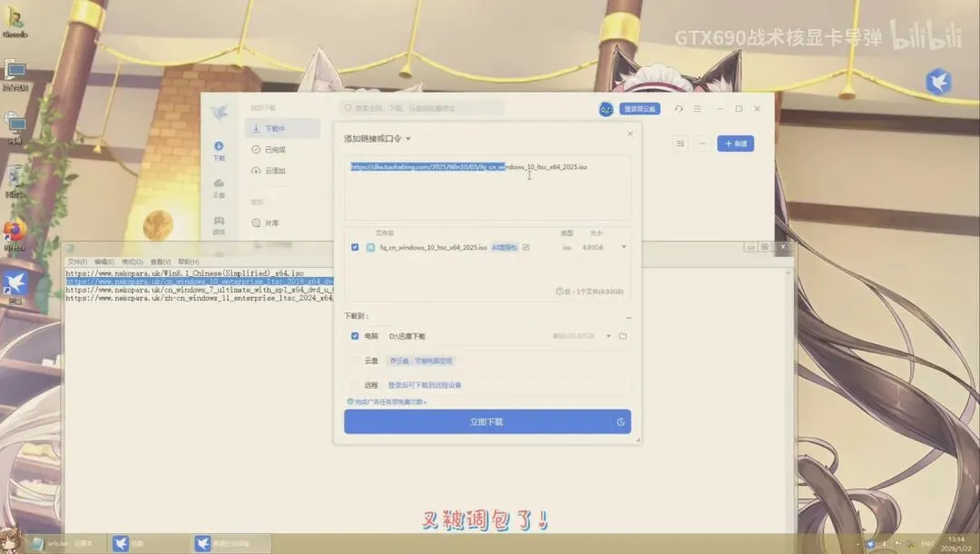Open the download path dropdown arrow
The height and width of the screenshot is (554, 980).
[608, 336]
